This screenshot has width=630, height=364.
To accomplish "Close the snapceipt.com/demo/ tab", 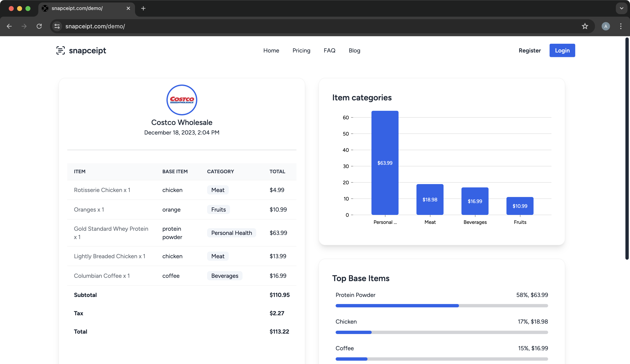I will (x=128, y=8).
